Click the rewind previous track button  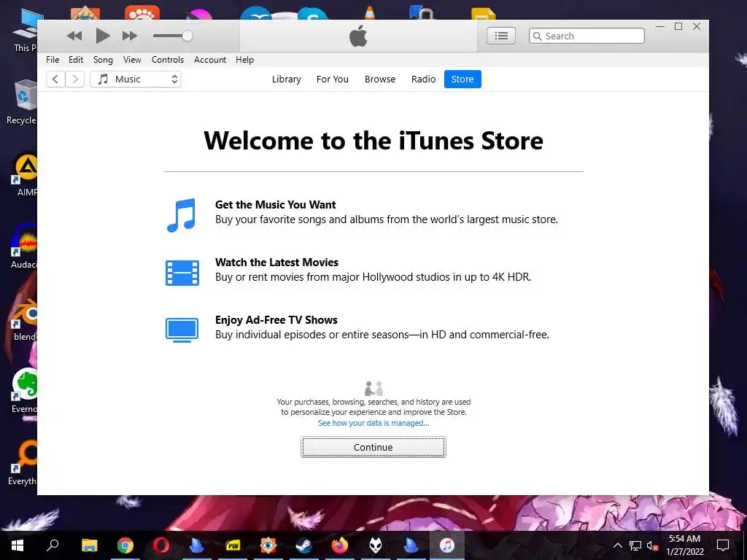(x=74, y=36)
